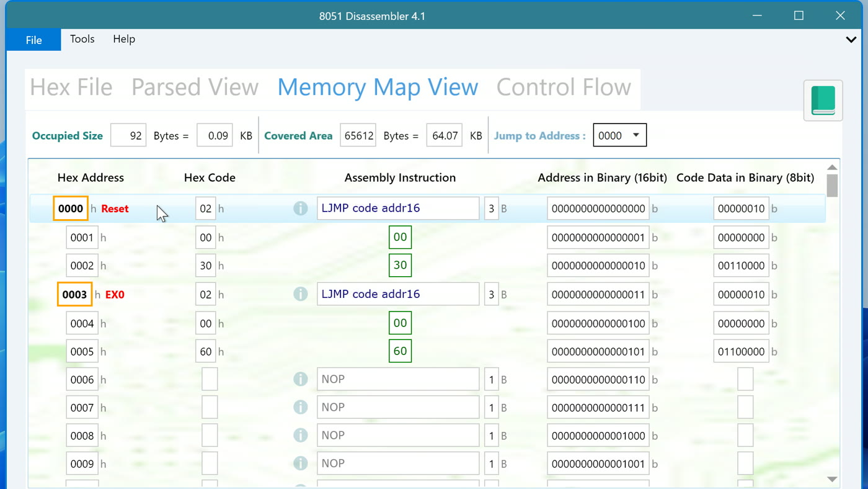Click green operand box 00 at 0001

coord(401,237)
